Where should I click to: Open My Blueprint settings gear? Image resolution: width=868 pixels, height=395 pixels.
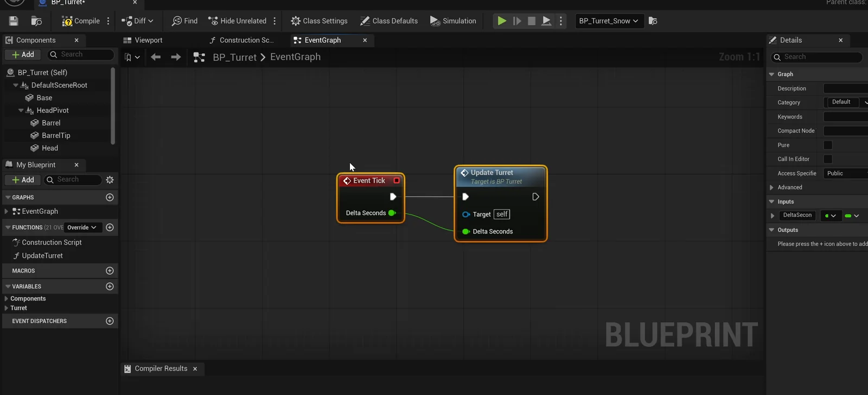110,180
